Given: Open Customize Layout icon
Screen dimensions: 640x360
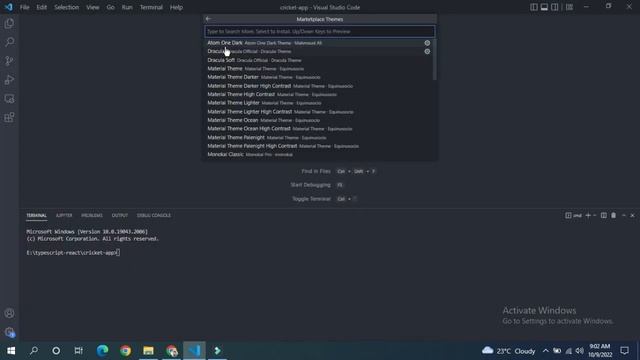Looking at the screenshot, I should click(569, 7).
